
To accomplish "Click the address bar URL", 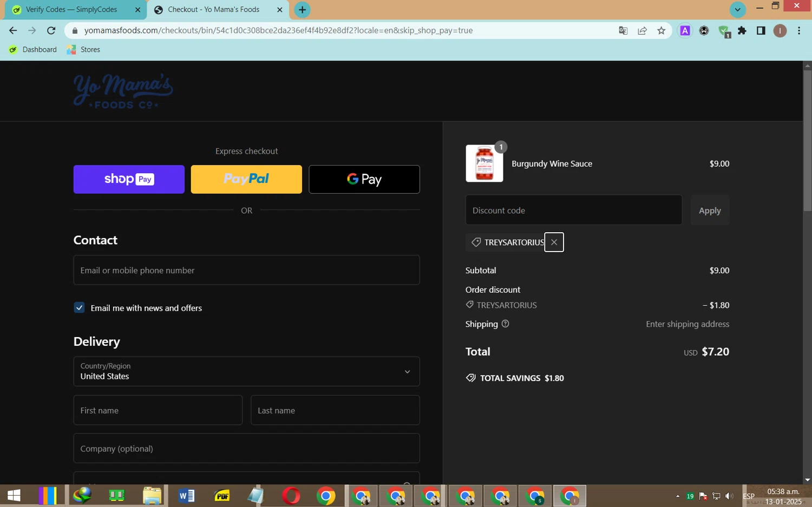I will (x=278, y=30).
